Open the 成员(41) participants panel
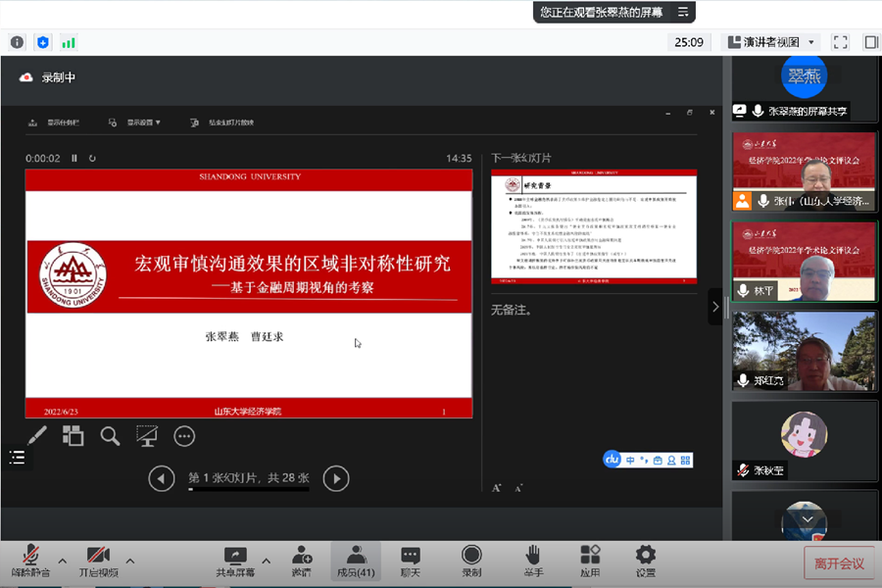This screenshot has width=882, height=588. click(356, 562)
